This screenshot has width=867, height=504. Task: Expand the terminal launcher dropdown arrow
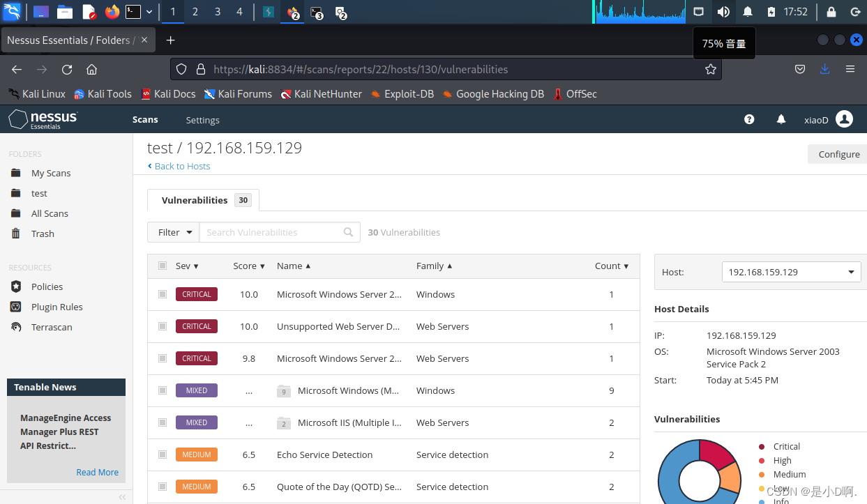click(149, 12)
